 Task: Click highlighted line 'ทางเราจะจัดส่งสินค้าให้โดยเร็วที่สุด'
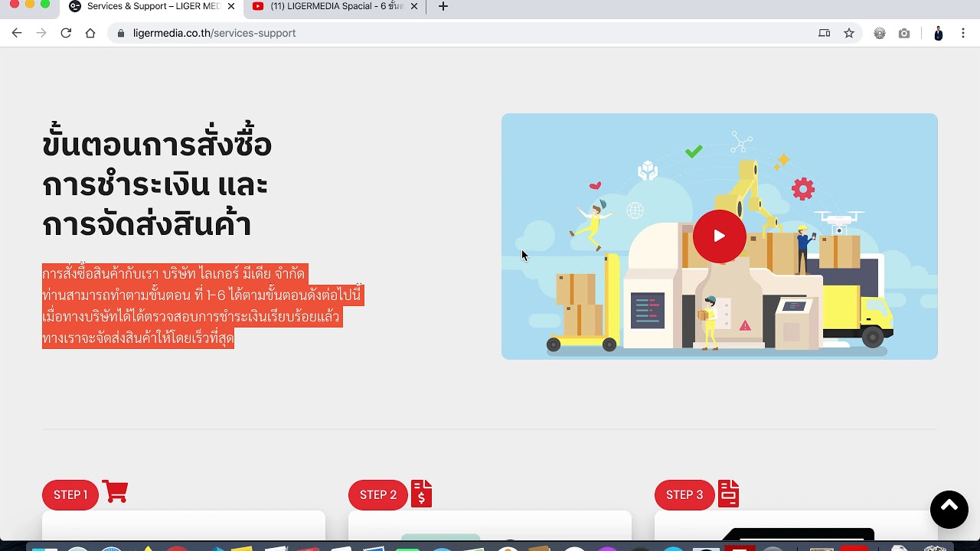click(x=138, y=338)
